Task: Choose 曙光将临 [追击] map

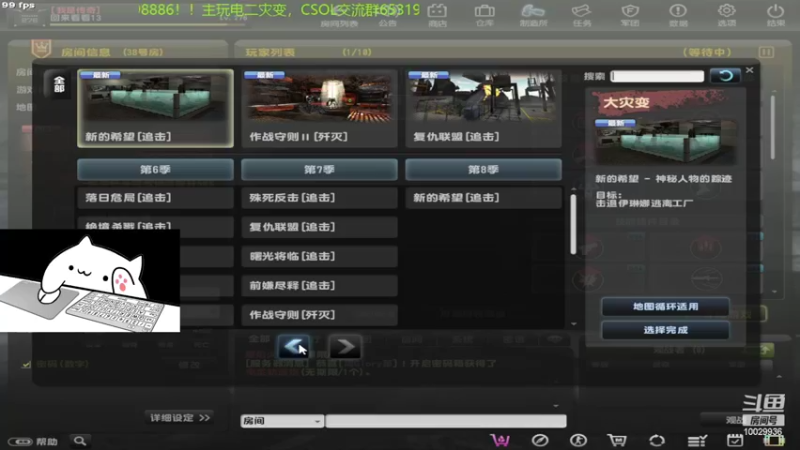Action: [x=319, y=257]
